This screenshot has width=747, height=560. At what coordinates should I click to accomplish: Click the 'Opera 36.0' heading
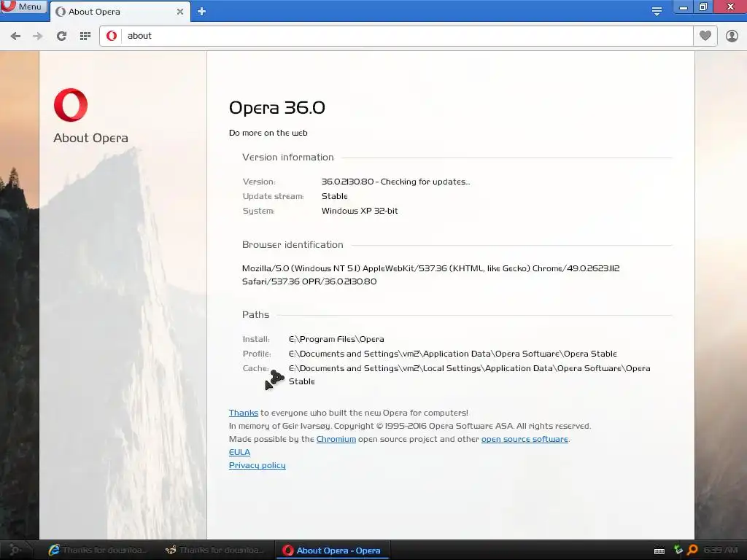[276, 108]
